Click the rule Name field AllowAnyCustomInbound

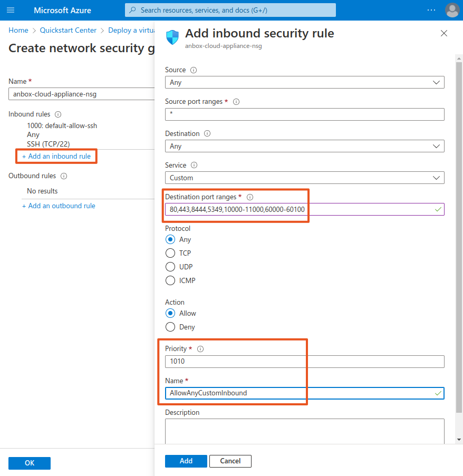[304, 393]
